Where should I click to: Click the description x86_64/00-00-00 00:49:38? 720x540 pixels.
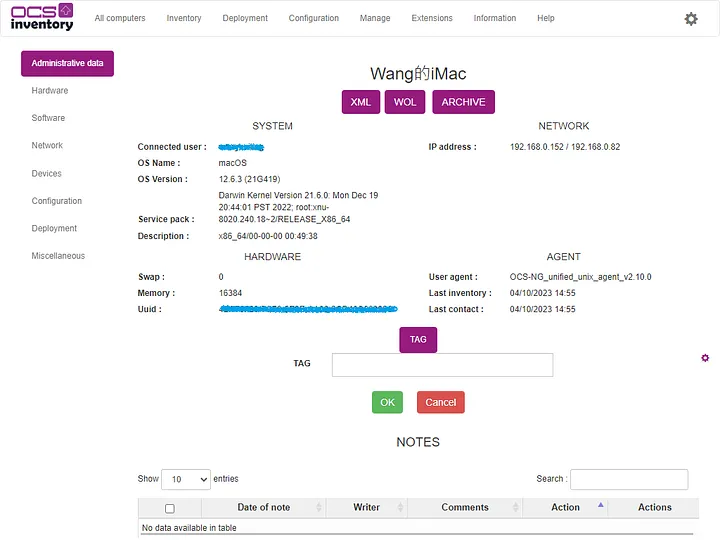[268, 236]
